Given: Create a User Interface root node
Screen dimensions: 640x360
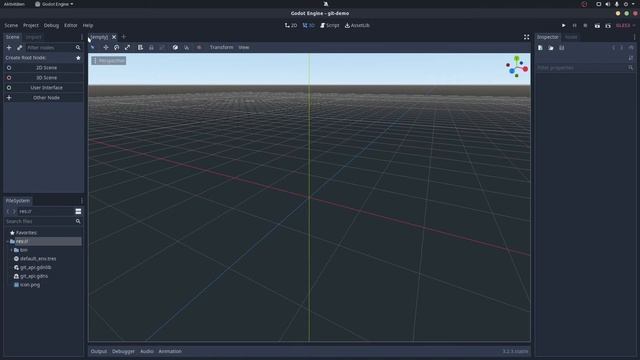Looking at the screenshot, I should pyautogui.click(x=43, y=88).
